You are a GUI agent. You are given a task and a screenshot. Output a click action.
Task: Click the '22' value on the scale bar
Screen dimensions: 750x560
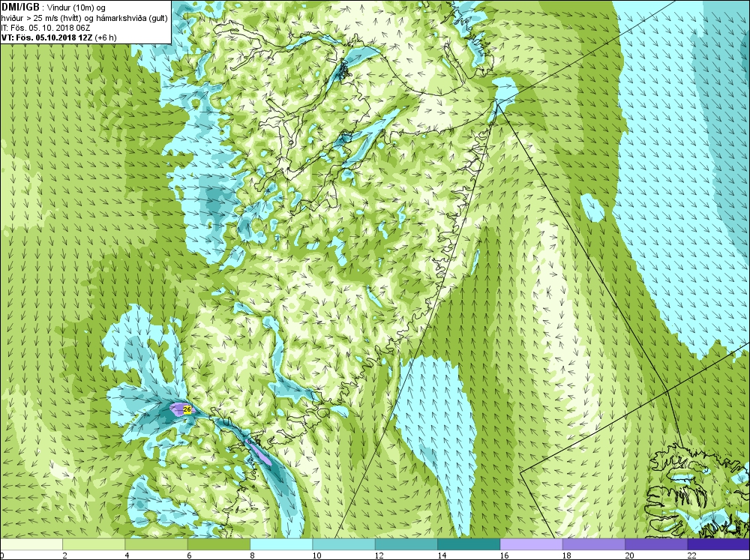691,556
